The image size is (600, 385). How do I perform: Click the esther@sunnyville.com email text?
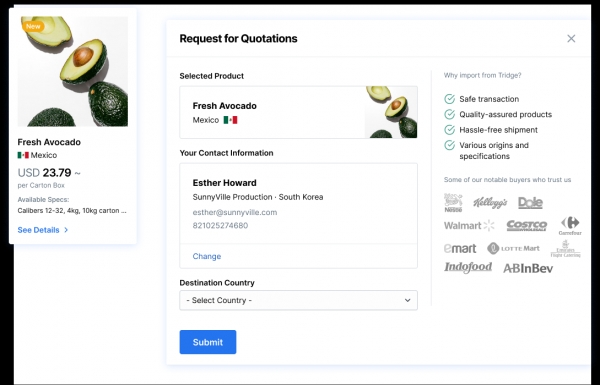[235, 212]
